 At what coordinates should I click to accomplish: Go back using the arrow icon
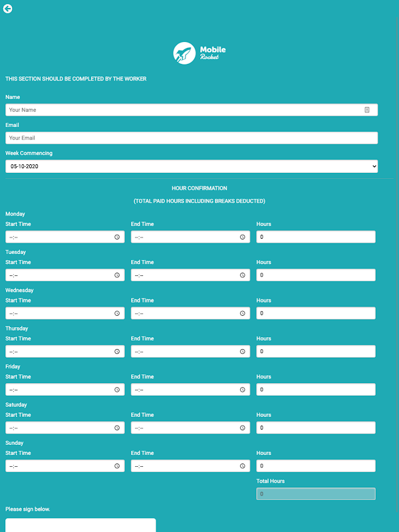[x=8, y=9]
